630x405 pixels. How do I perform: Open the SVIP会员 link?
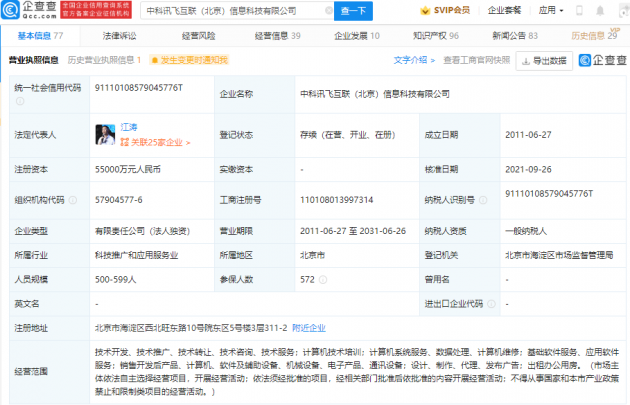click(x=445, y=10)
